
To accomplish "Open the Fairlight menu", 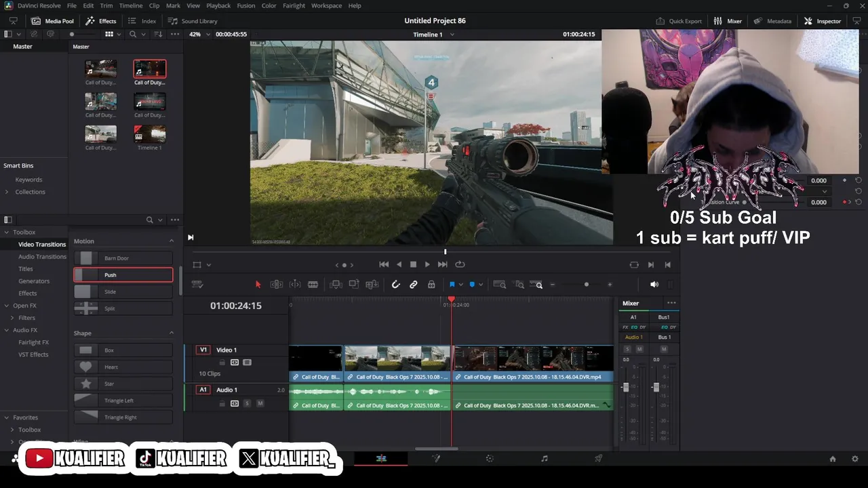I will pos(294,5).
